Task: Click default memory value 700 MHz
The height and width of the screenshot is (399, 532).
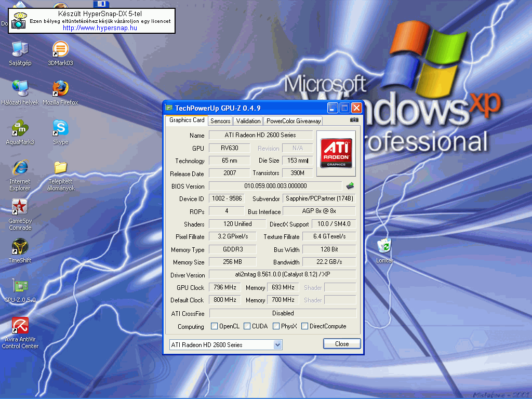Action: pyautogui.click(x=283, y=300)
